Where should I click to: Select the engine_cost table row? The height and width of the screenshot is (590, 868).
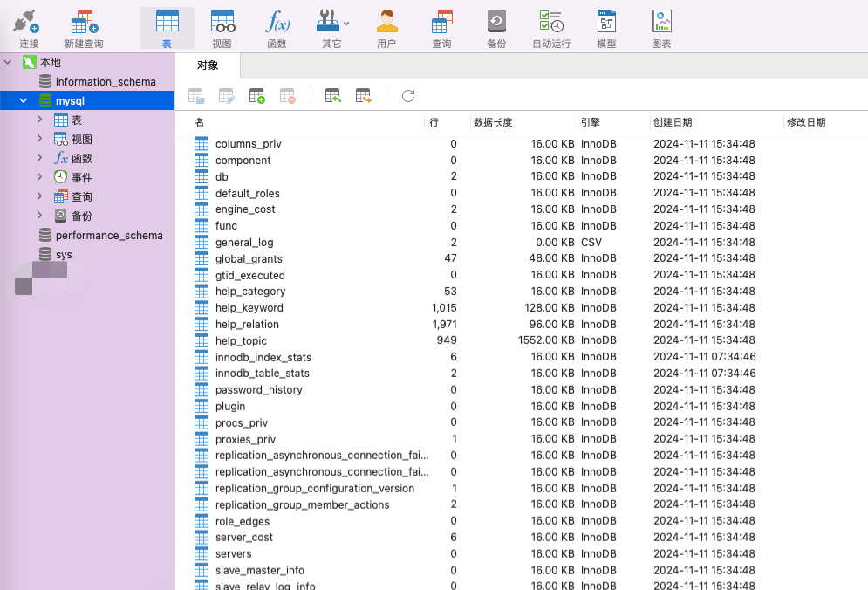[522, 209]
